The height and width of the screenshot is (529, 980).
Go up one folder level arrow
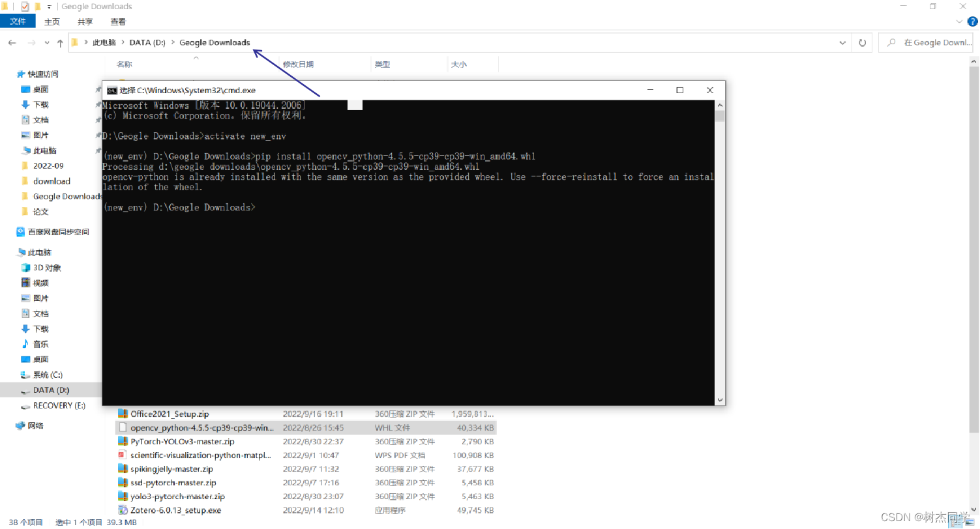[60, 43]
